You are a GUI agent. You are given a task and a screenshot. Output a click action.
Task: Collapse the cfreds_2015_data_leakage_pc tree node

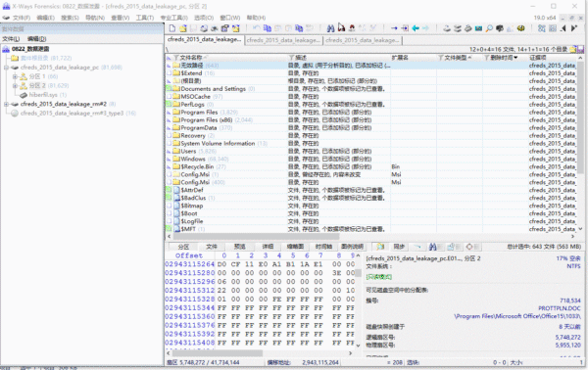tap(7, 68)
